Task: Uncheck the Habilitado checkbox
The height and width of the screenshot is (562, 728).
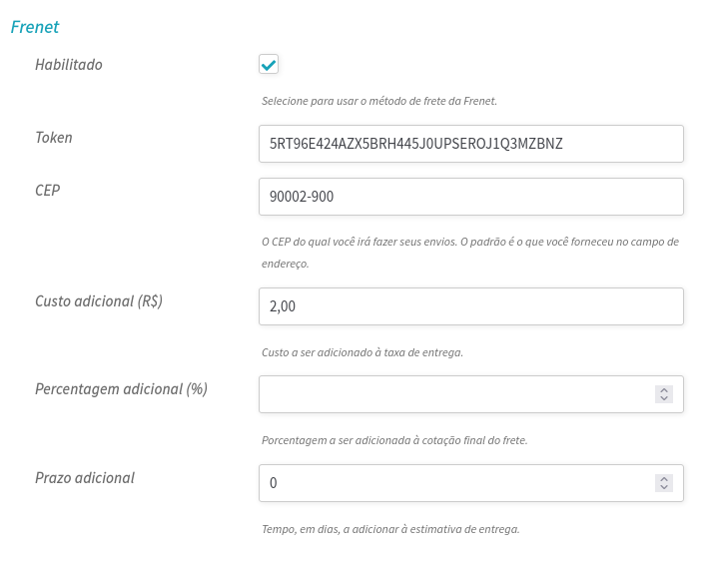Action: [x=268, y=65]
